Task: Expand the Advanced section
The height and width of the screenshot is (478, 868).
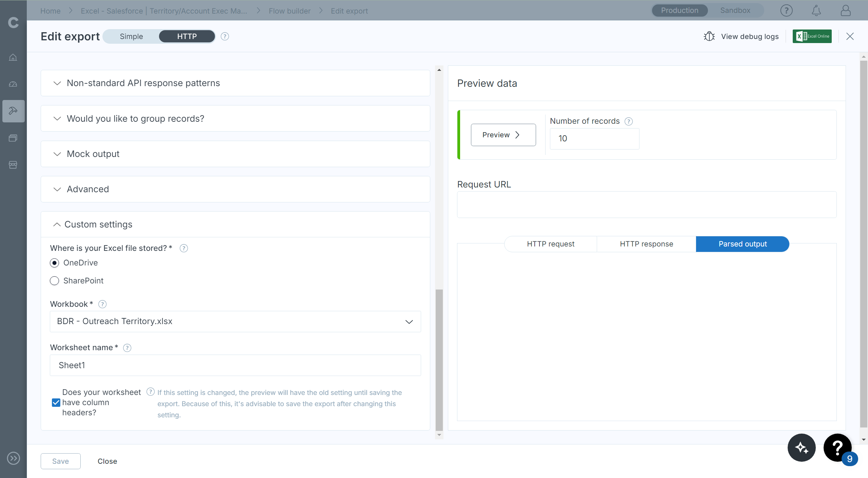Action: (235, 189)
